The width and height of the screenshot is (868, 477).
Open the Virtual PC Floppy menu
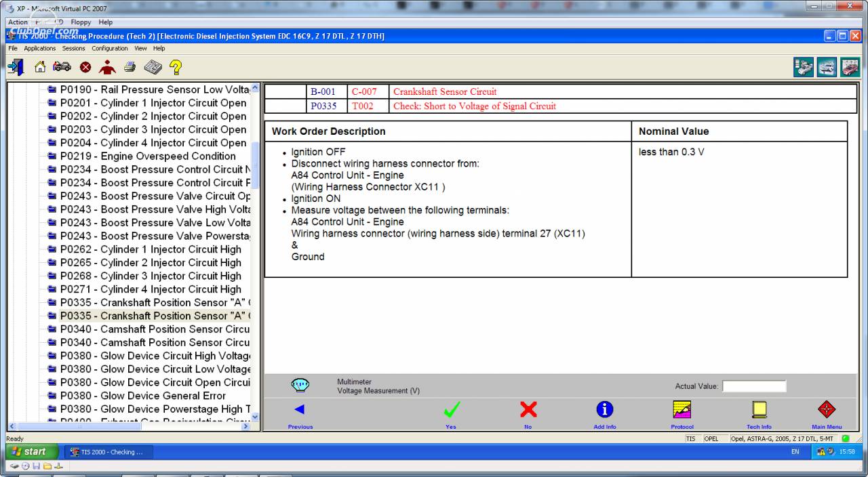click(81, 22)
